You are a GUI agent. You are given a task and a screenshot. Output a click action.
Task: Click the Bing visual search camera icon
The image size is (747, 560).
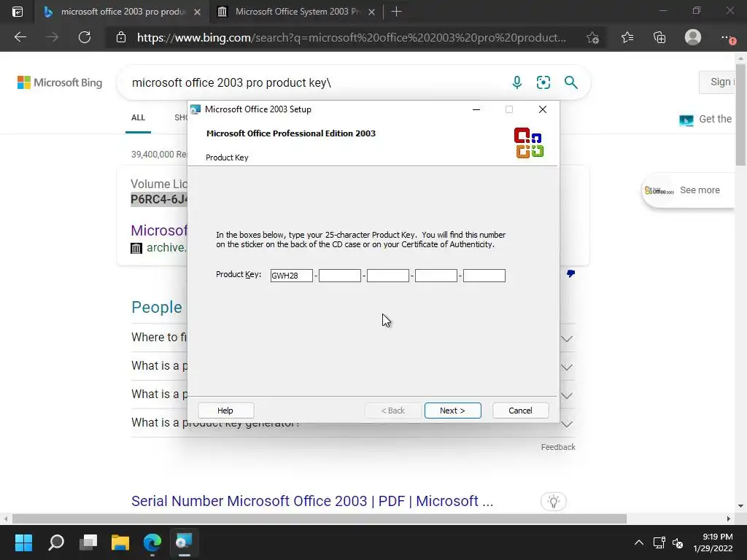tap(543, 82)
